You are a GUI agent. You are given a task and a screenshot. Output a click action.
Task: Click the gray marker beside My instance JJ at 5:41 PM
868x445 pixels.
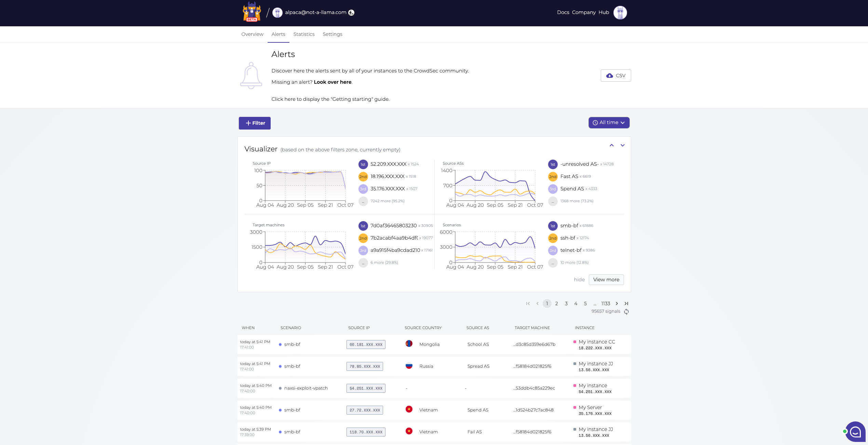click(x=575, y=364)
